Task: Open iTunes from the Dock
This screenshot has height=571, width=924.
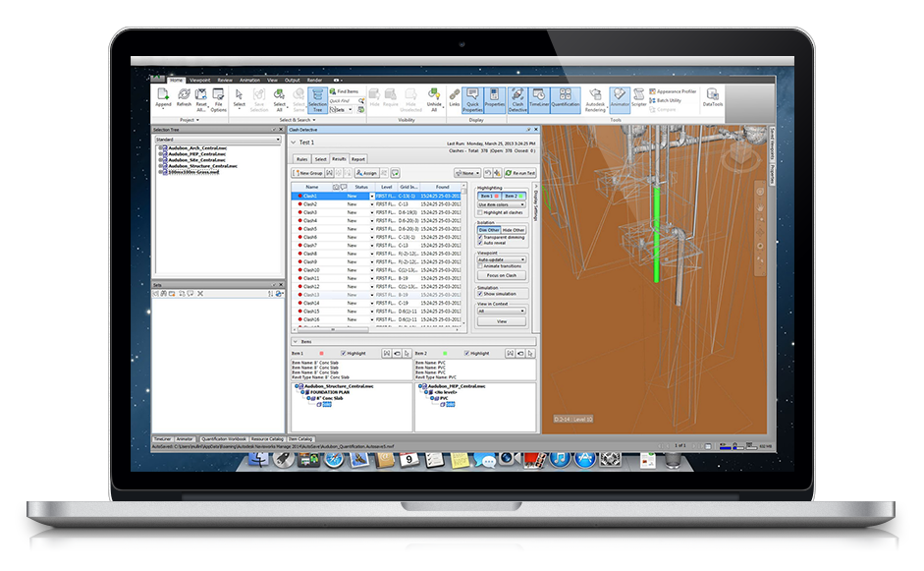Action: click(560, 460)
